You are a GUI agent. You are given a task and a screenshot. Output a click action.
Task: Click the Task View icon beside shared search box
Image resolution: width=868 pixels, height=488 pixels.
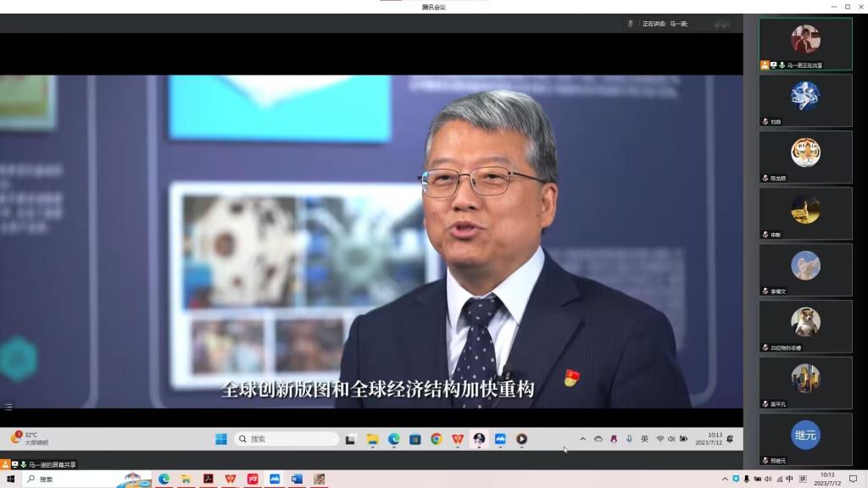click(350, 439)
